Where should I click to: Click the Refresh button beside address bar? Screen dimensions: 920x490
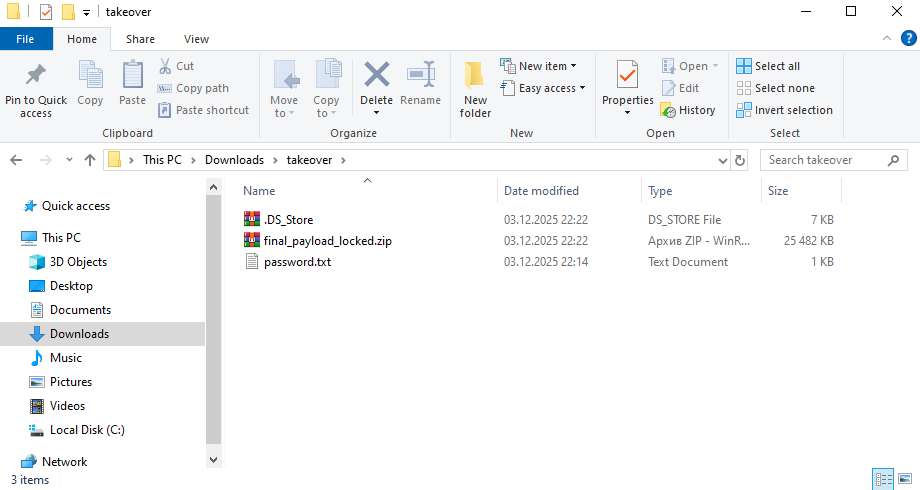(x=740, y=160)
